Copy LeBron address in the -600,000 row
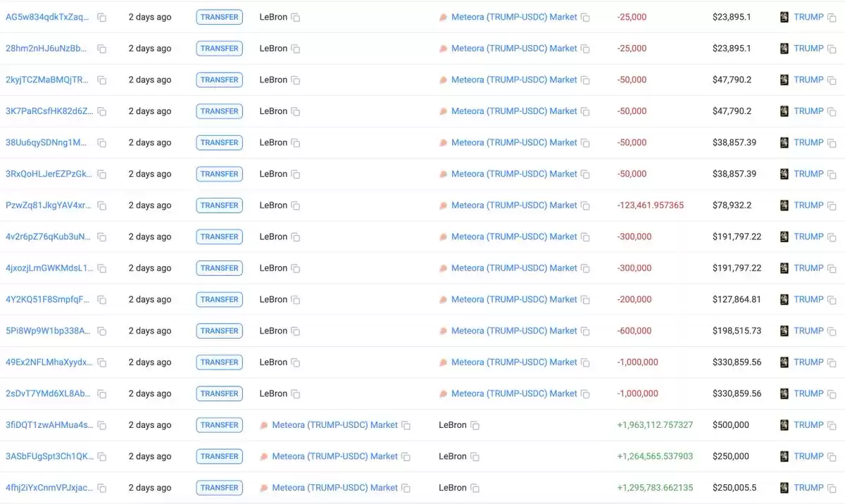The height and width of the screenshot is (504, 845). pos(296,331)
